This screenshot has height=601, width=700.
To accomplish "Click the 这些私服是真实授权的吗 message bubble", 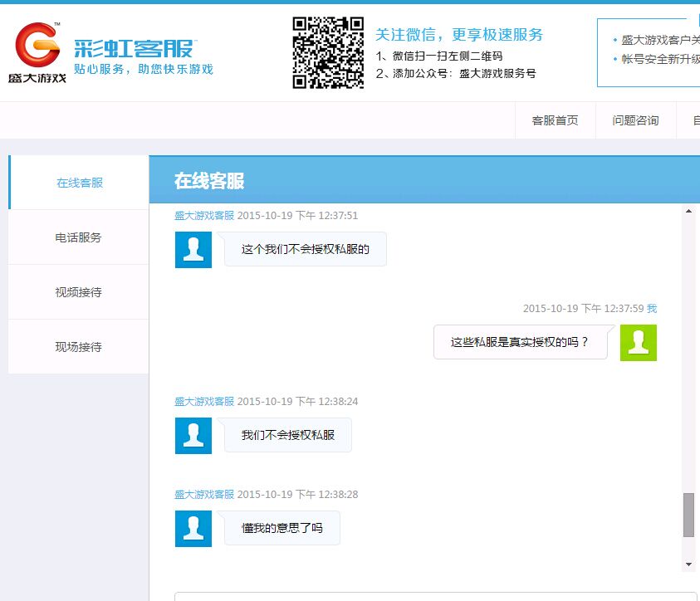I will pyautogui.click(x=520, y=342).
